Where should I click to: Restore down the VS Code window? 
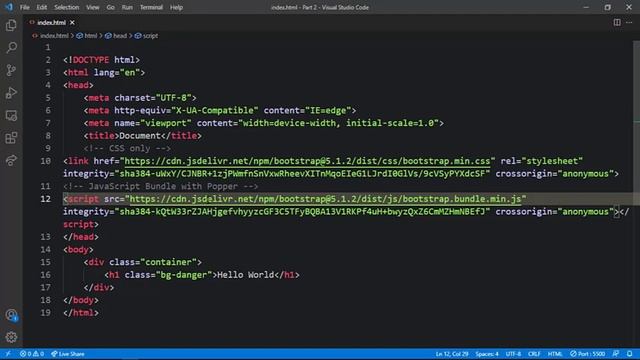[608, 7]
